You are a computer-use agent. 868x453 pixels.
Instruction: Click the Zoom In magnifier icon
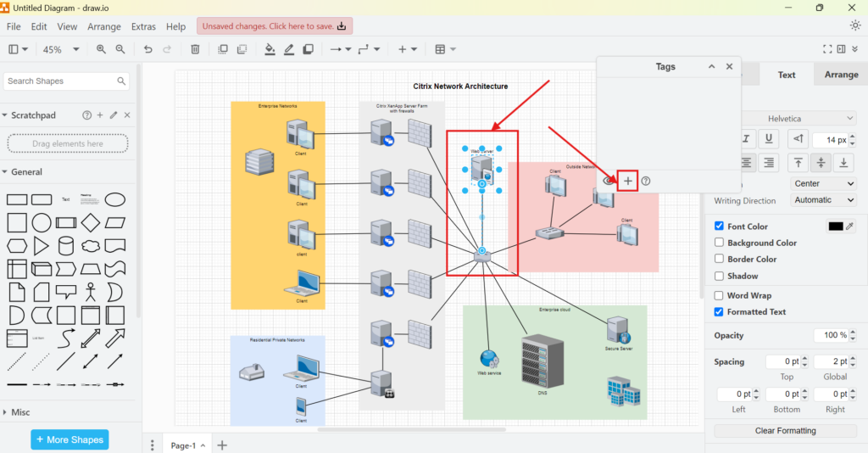click(x=101, y=49)
